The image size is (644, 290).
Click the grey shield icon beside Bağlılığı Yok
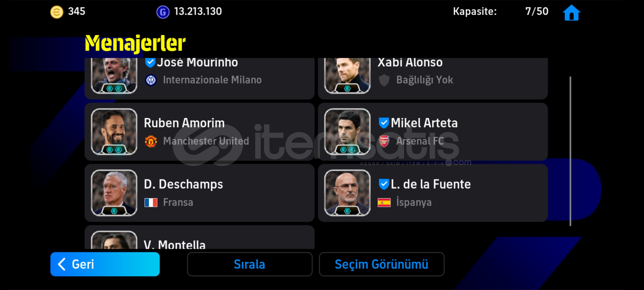(x=384, y=80)
